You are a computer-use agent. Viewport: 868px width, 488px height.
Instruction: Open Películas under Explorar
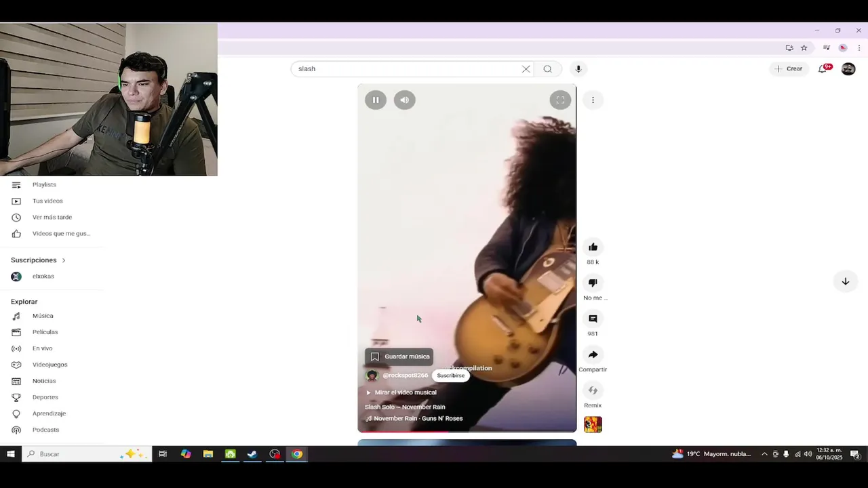pyautogui.click(x=52, y=332)
